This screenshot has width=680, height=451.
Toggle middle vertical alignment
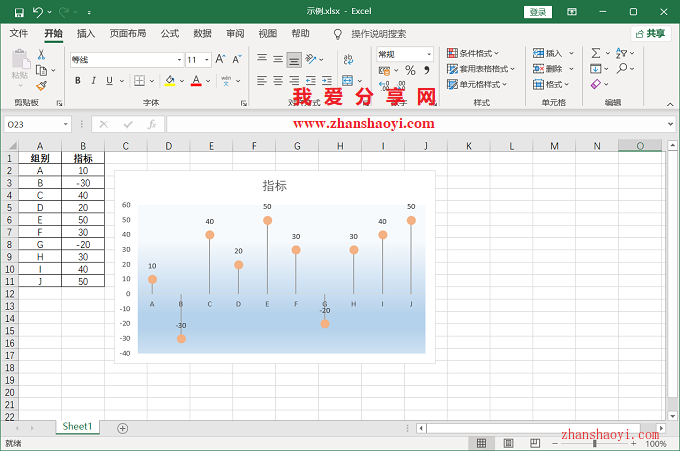278,59
